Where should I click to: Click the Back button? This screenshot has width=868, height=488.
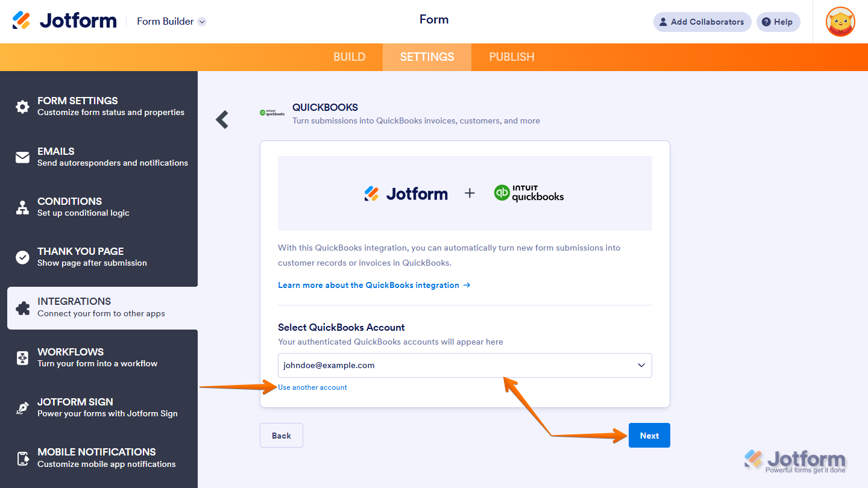point(281,436)
